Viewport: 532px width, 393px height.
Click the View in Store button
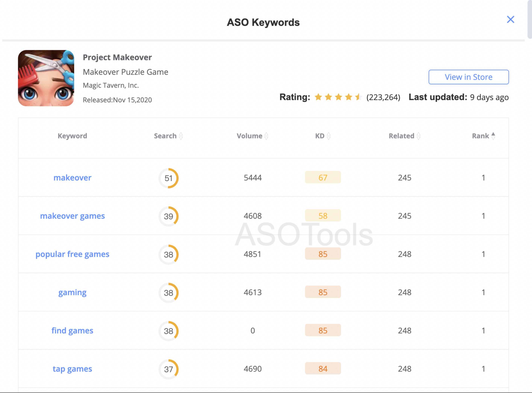[x=468, y=77]
